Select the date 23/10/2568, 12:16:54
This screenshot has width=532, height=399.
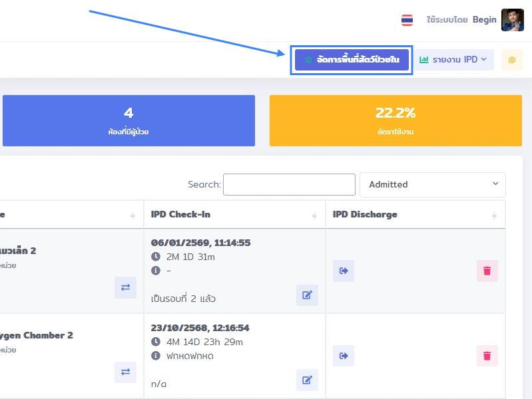pos(200,328)
